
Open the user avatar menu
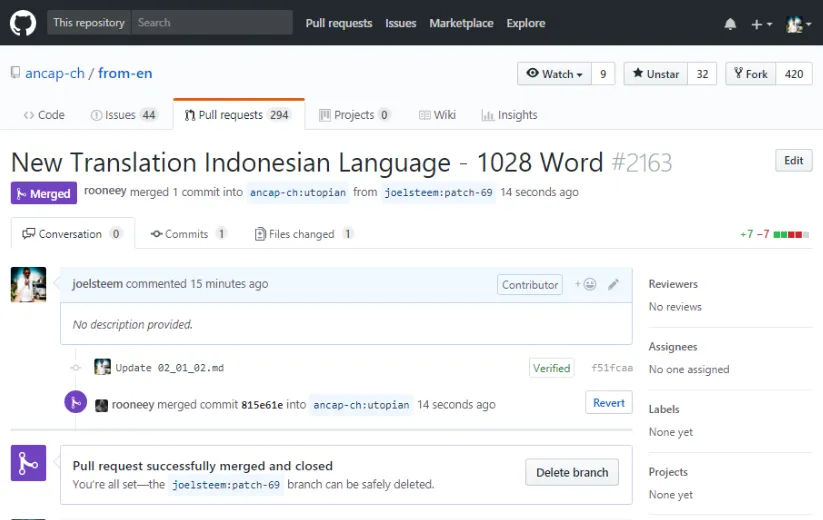point(798,24)
